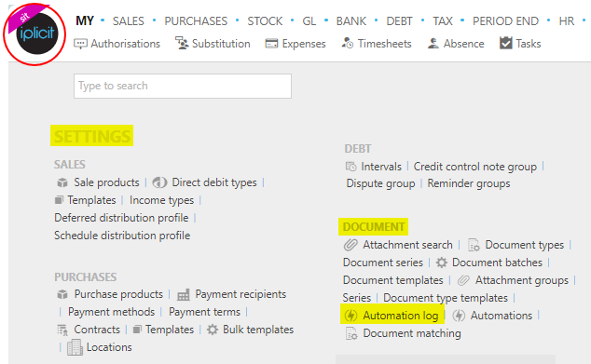Open the PURCHASES menu
The image size is (591, 364).
point(196,21)
